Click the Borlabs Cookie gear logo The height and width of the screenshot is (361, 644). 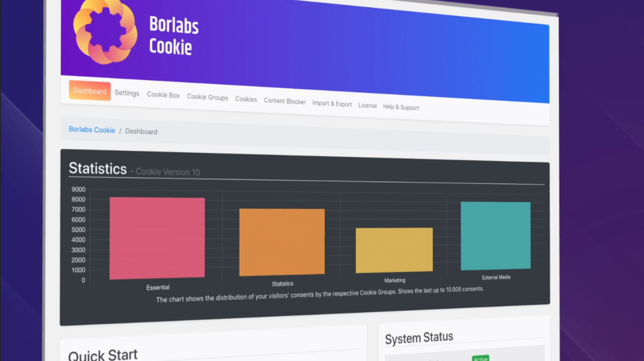coord(105,31)
